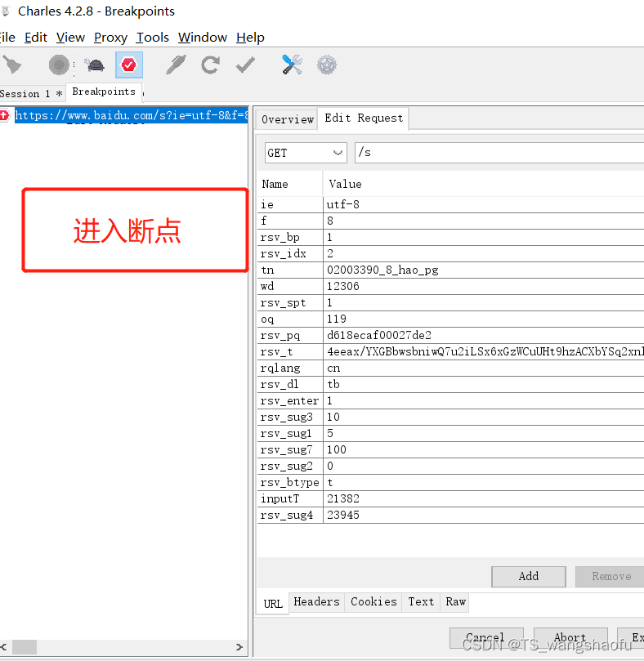Open the Window menu

(203, 38)
